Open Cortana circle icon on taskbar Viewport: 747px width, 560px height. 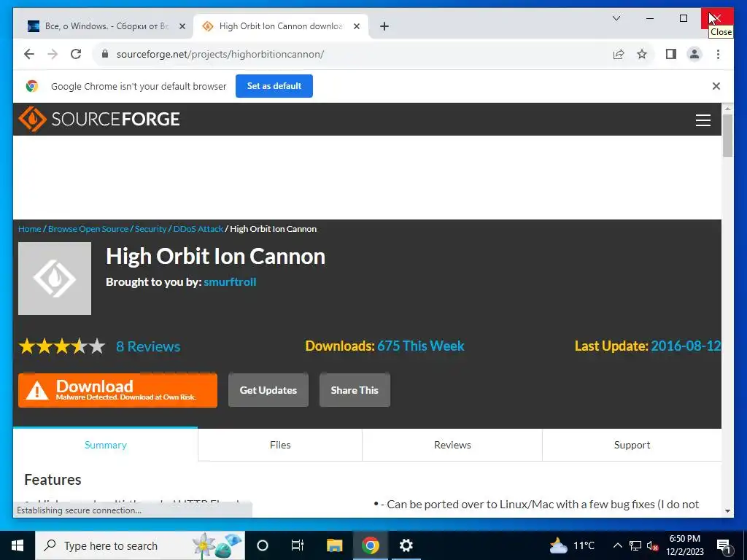263,545
